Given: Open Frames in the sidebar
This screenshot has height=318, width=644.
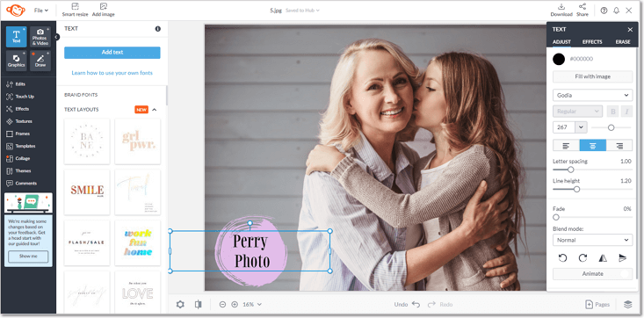Looking at the screenshot, I should click(18, 134).
